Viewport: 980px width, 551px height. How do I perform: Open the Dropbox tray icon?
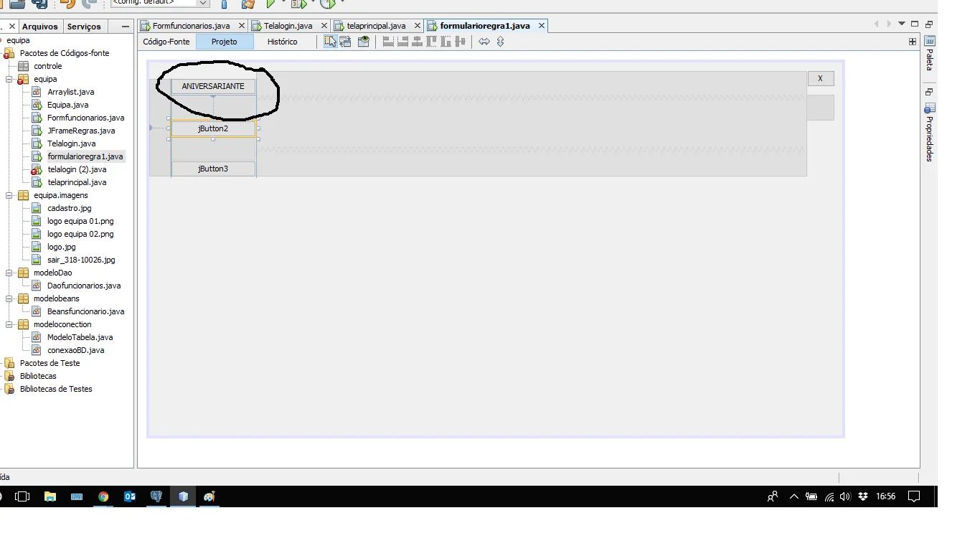coord(862,496)
